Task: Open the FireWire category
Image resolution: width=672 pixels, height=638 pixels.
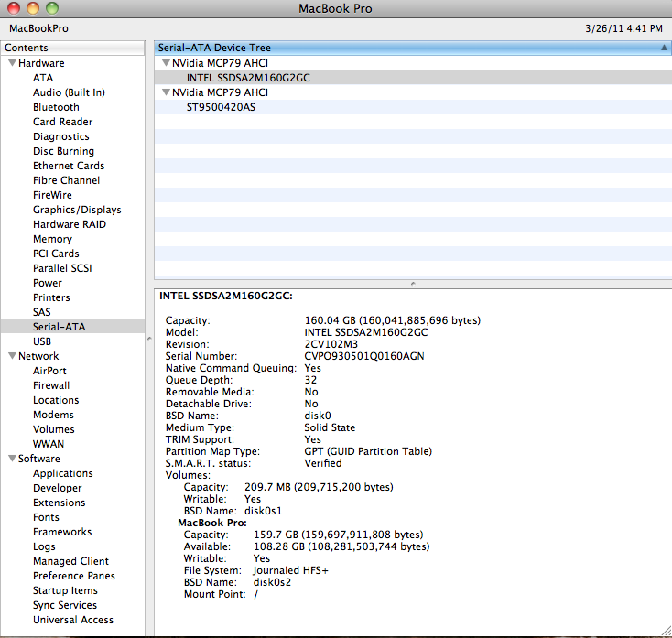Action: click(53, 195)
